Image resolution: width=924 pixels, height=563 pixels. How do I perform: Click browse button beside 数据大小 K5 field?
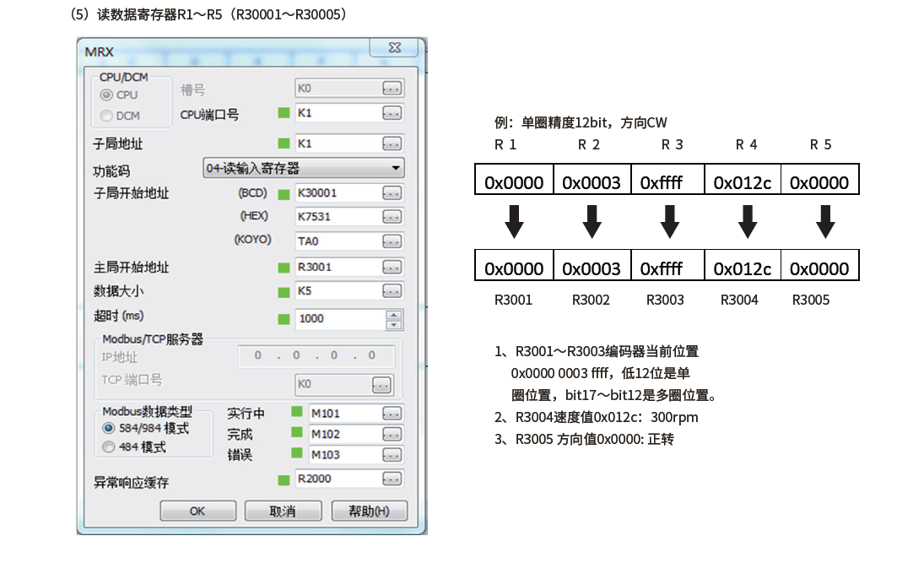click(x=392, y=292)
